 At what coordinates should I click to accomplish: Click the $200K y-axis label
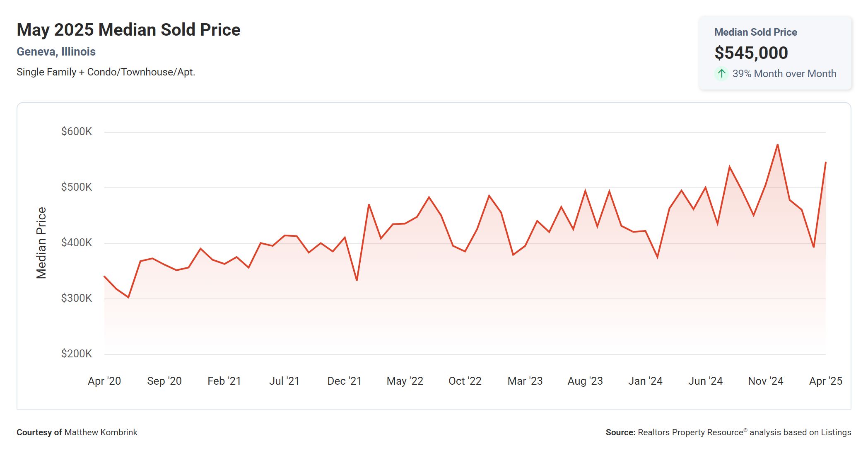(x=77, y=354)
